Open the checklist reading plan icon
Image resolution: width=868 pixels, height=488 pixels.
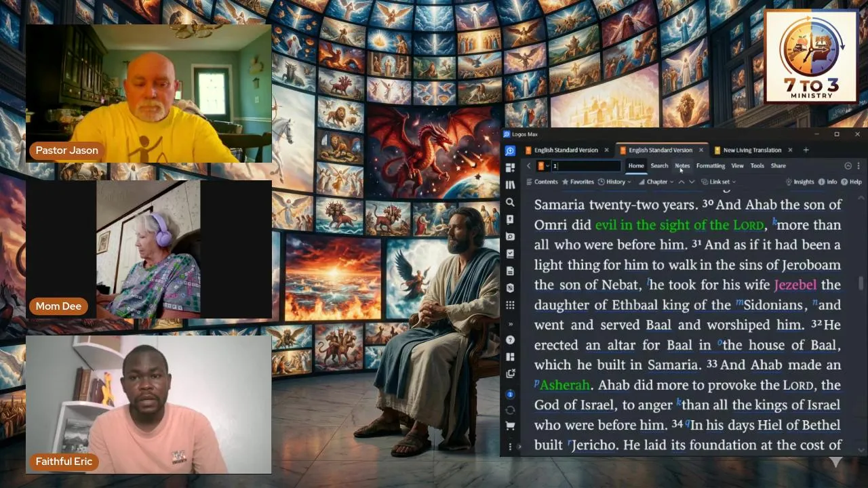pyautogui.click(x=510, y=253)
